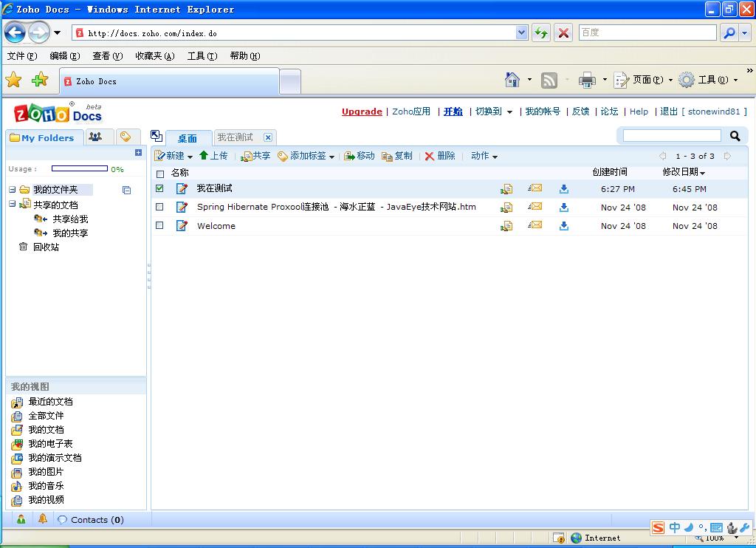756x548 pixels.
Task: Click the add folder plus icon
Action: pyautogui.click(x=138, y=153)
